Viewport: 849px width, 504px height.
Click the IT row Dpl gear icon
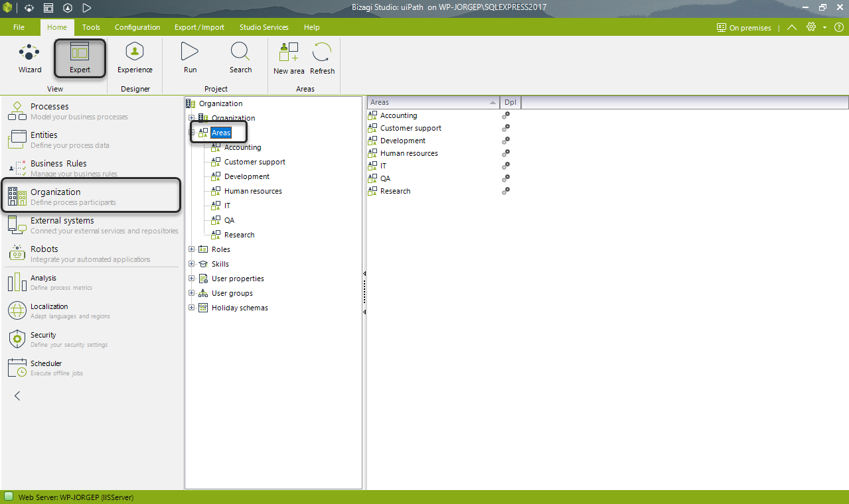(506, 166)
